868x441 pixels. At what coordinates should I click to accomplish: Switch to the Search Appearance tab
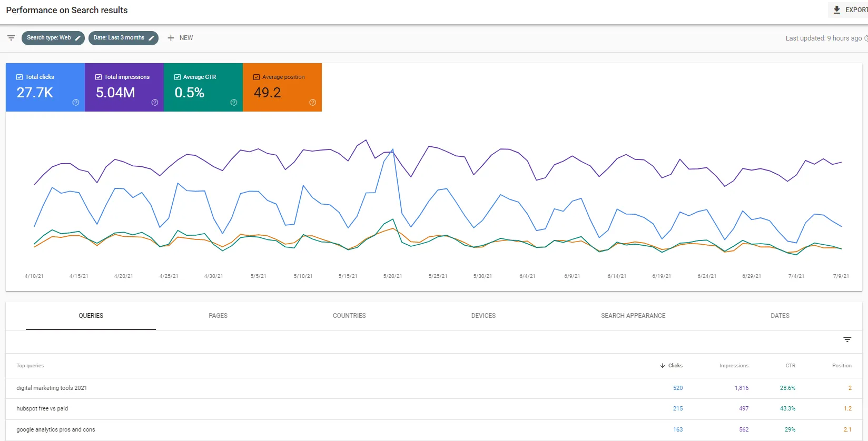click(x=633, y=316)
